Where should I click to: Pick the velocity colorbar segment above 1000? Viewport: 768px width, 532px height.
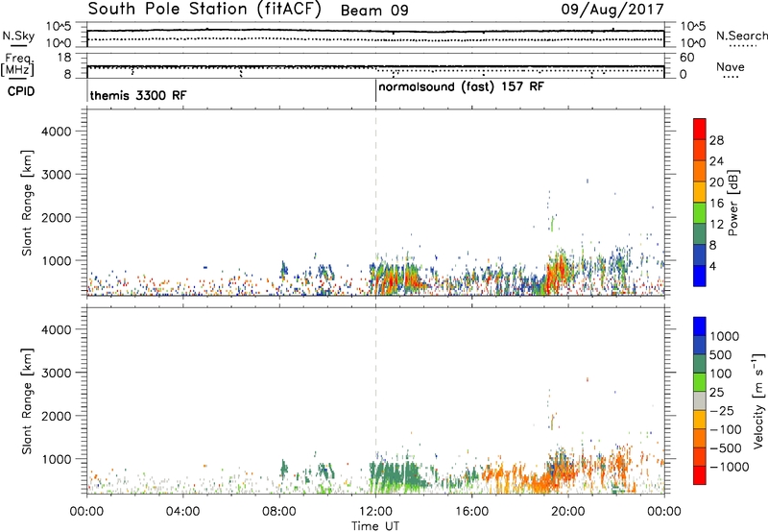(700, 326)
